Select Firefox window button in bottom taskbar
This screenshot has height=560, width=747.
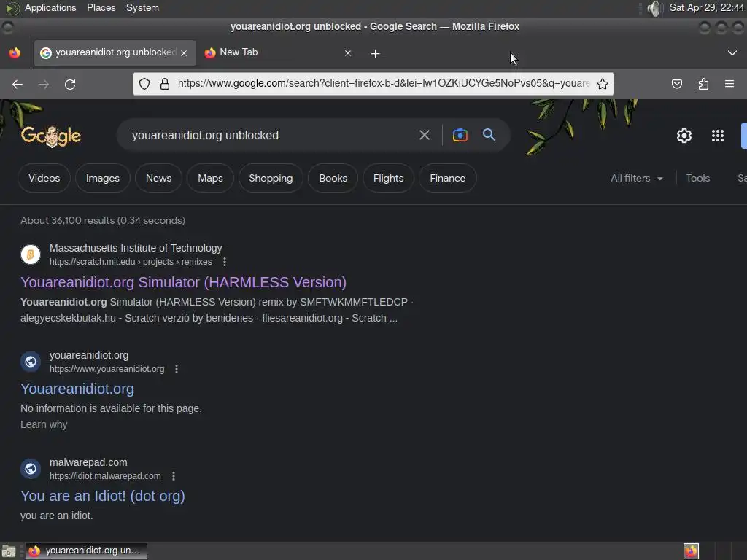point(86,551)
